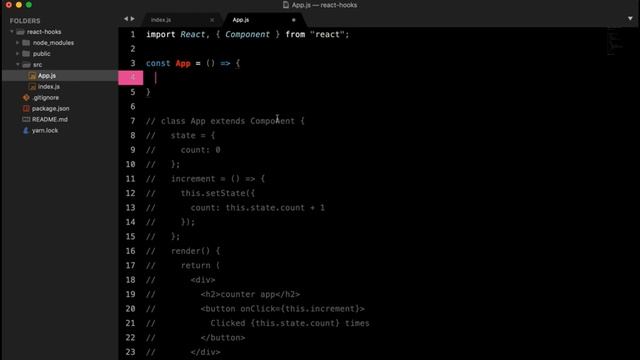Click the react-hooks folder icon
640x360 pixels.
click(x=20, y=32)
